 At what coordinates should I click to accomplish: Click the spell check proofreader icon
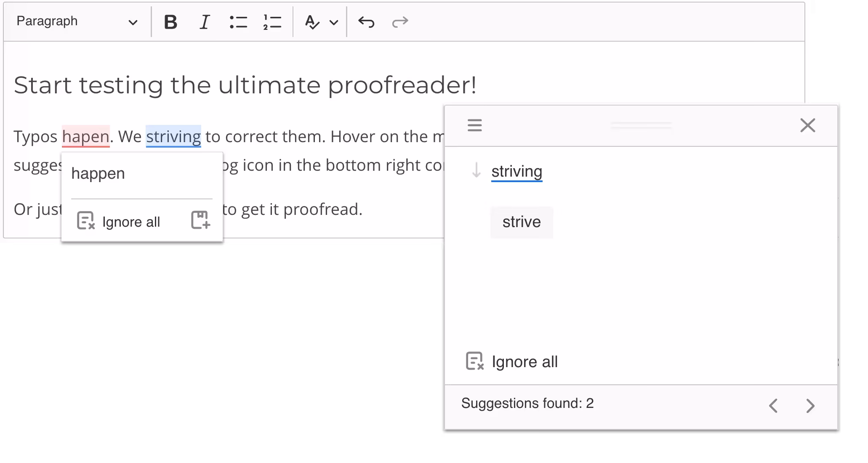pyautogui.click(x=312, y=22)
